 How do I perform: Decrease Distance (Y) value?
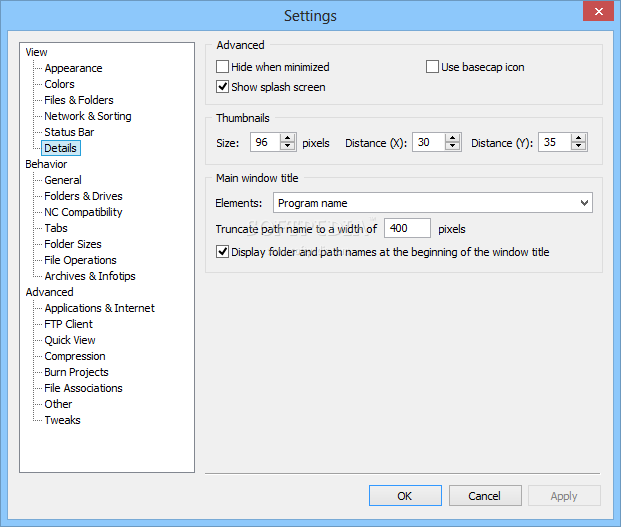pyautogui.click(x=578, y=146)
